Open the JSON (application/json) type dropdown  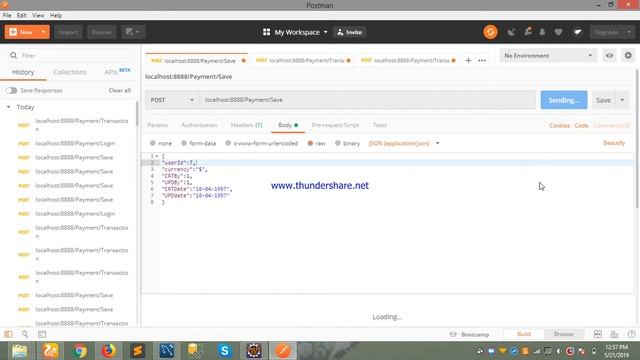pyautogui.click(x=404, y=143)
